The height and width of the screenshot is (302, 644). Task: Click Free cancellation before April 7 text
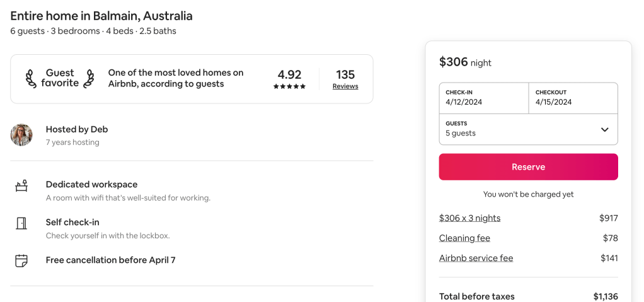click(x=110, y=260)
